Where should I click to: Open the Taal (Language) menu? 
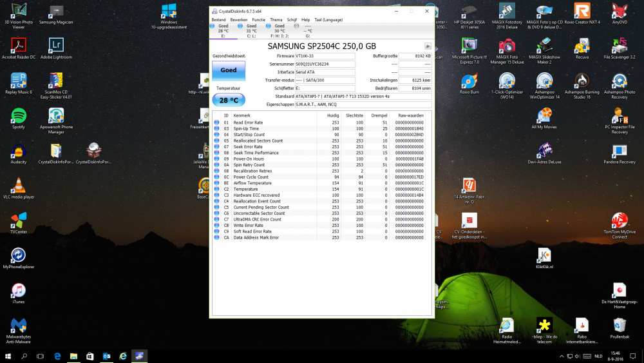point(328,20)
